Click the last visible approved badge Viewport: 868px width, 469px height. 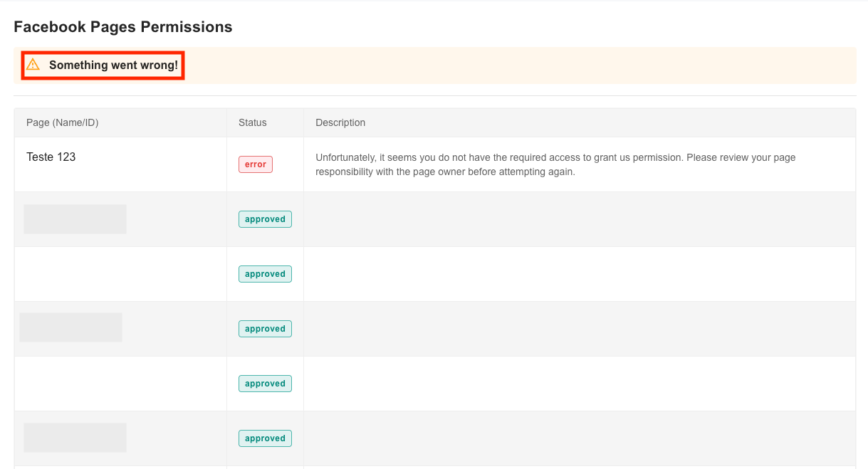point(265,438)
